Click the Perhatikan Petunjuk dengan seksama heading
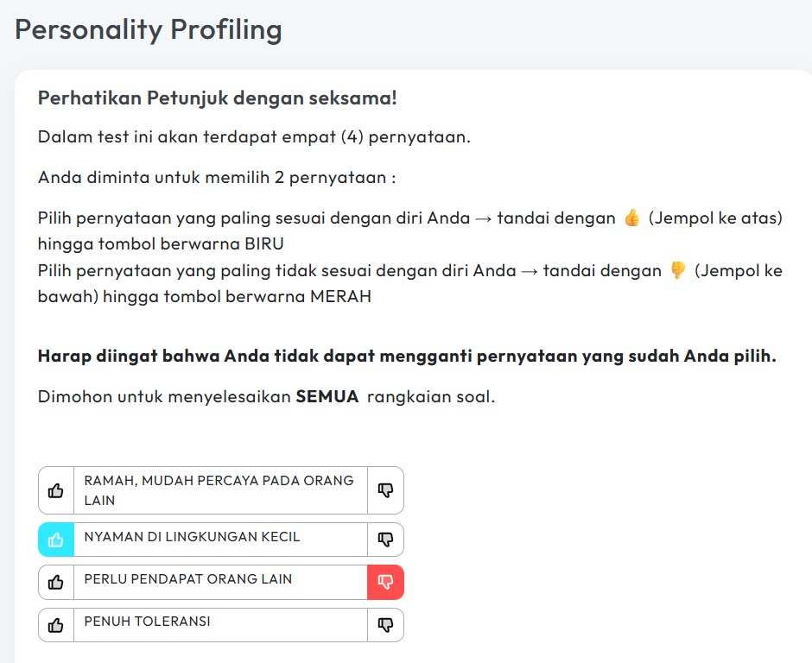Image resolution: width=812 pixels, height=663 pixels. 218,98
